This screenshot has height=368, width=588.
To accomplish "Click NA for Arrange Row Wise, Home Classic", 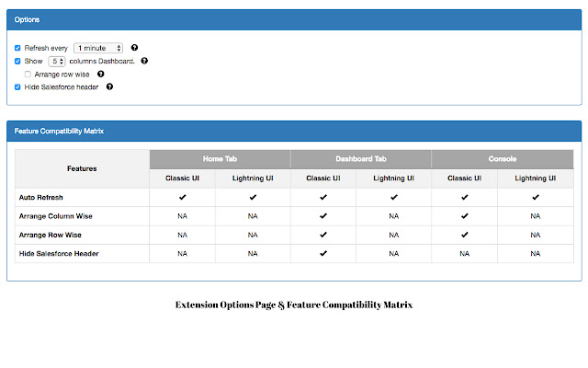I will [x=182, y=236].
